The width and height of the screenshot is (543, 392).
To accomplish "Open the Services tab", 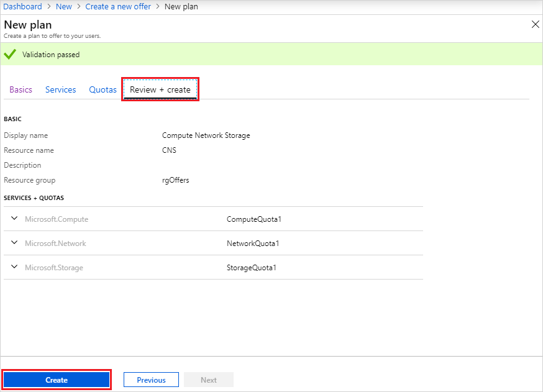I will coord(60,89).
